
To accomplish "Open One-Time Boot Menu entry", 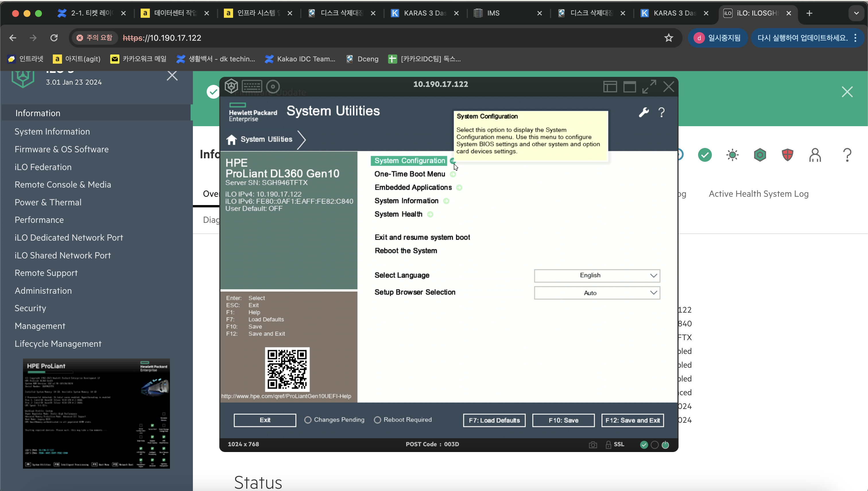I will (410, 174).
